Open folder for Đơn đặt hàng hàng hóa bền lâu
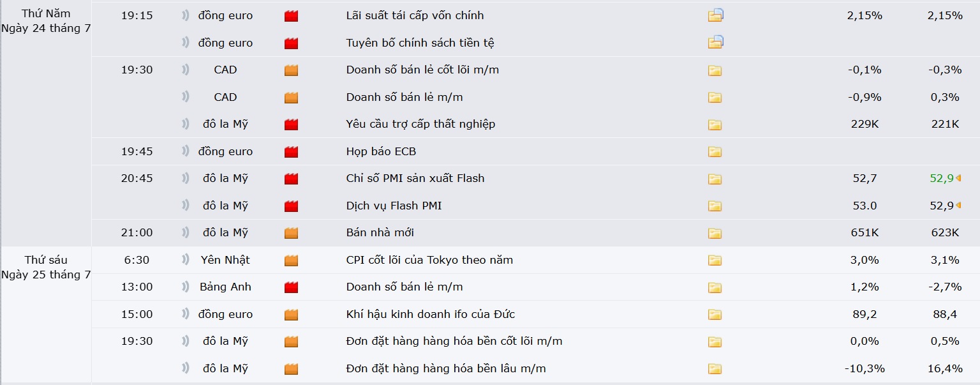 715,369
